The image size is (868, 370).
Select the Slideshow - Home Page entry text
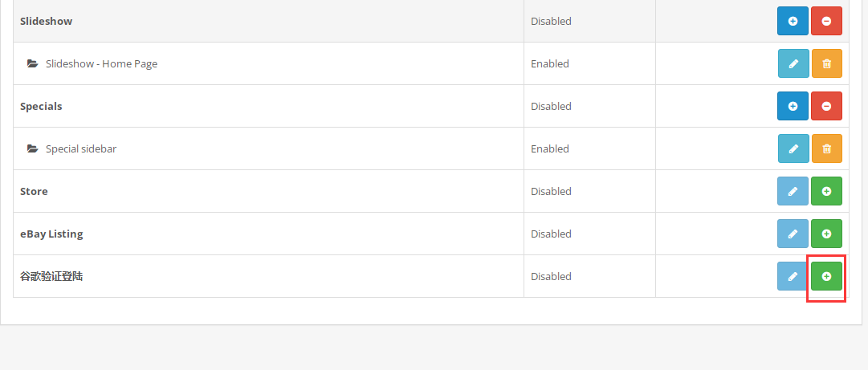[102, 63]
